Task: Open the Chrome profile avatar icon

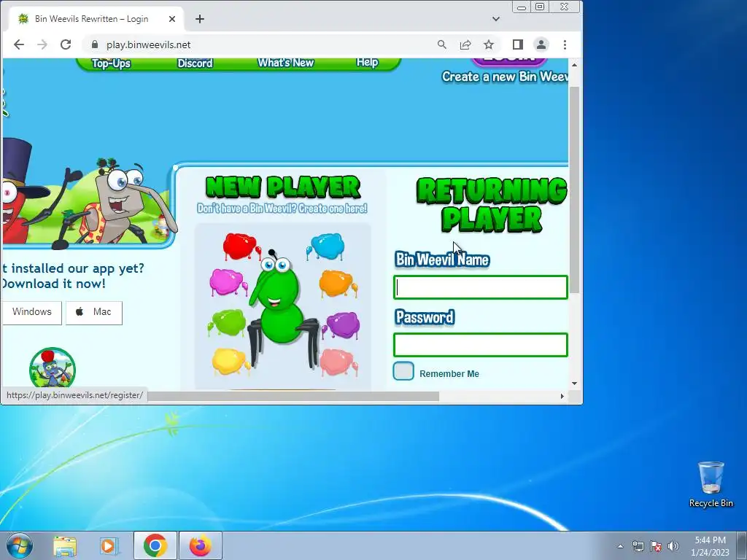Action: (x=541, y=44)
